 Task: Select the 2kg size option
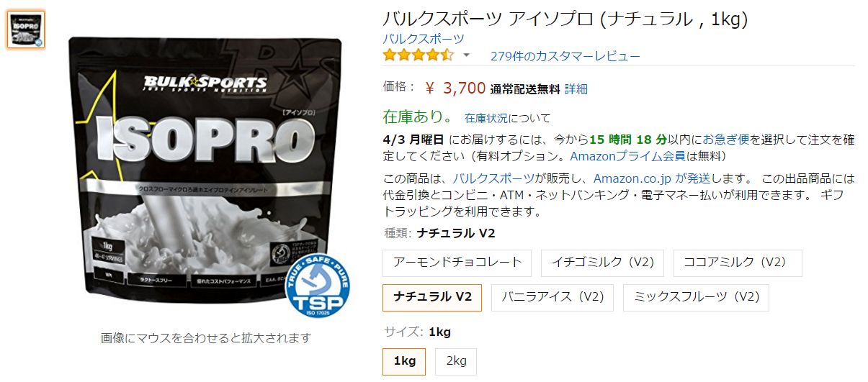point(456,361)
